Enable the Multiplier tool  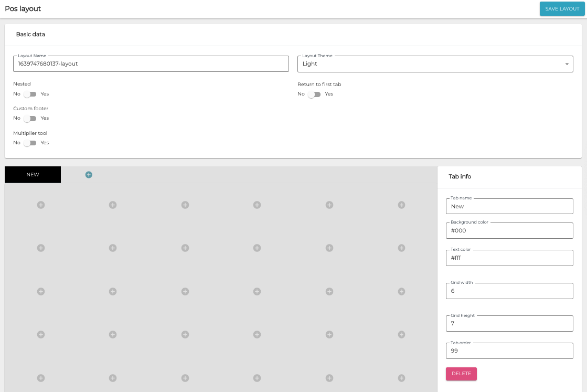(29, 142)
